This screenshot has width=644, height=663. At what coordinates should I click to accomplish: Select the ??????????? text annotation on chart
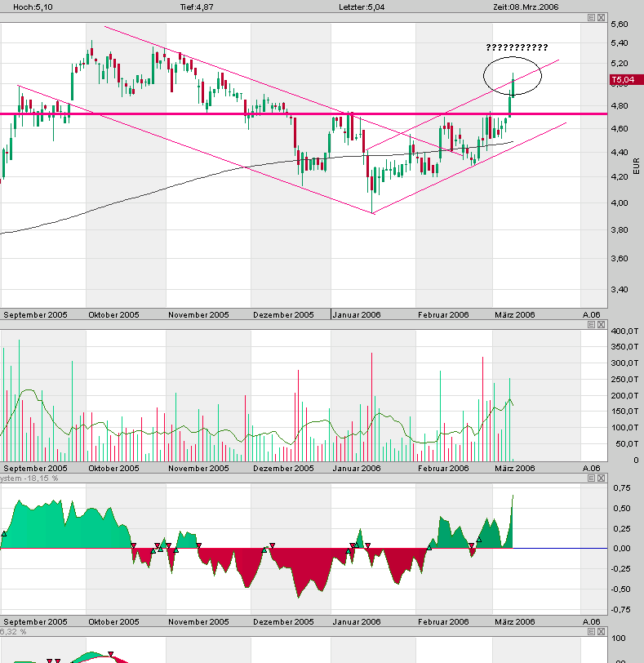pos(517,47)
